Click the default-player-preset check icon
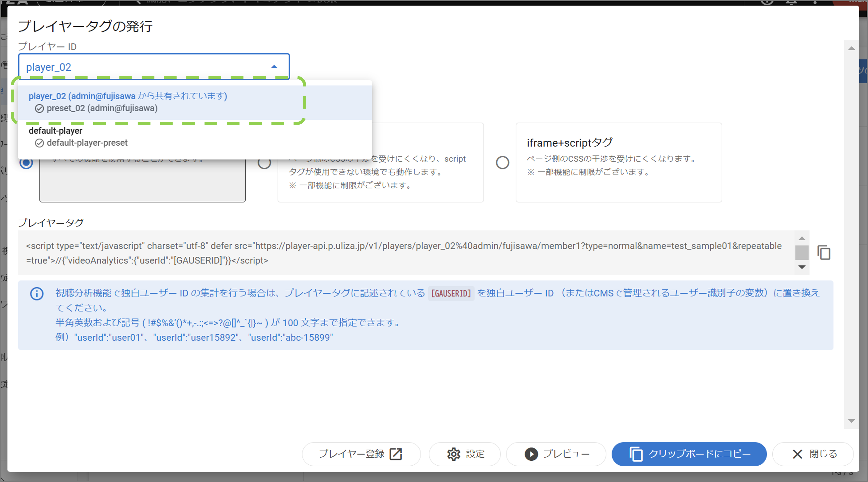This screenshot has width=868, height=482. [x=39, y=143]
